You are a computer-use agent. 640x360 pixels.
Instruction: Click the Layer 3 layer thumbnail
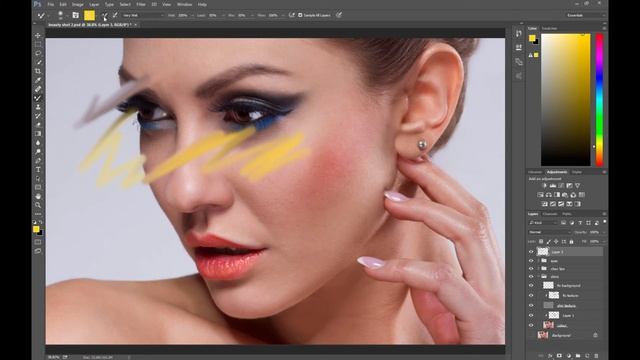pyautogui.click(x=542, y=252)
